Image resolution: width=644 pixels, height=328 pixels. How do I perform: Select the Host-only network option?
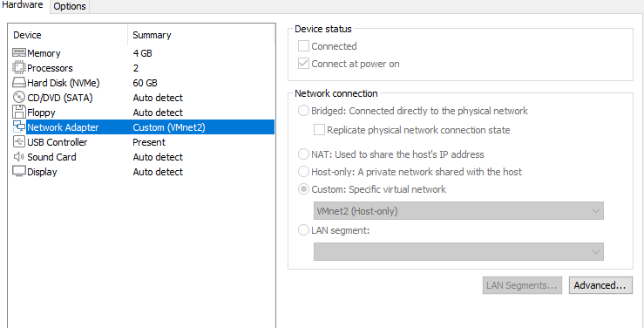tap(303, 171)
